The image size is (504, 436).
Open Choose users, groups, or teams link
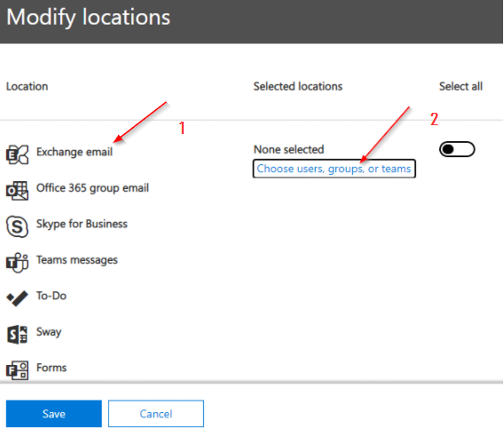coord(334,169)
